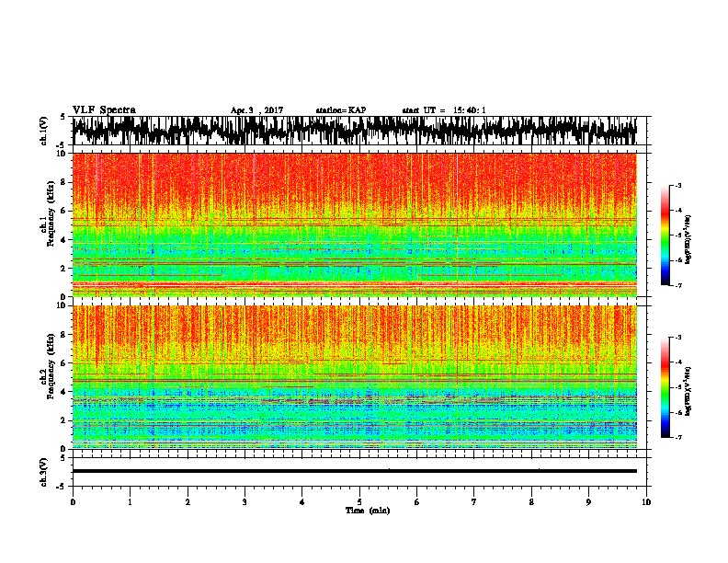Click the flat black ch.3 voltage trace
This screenshot has height=563, width=728.
pos(355,471)
